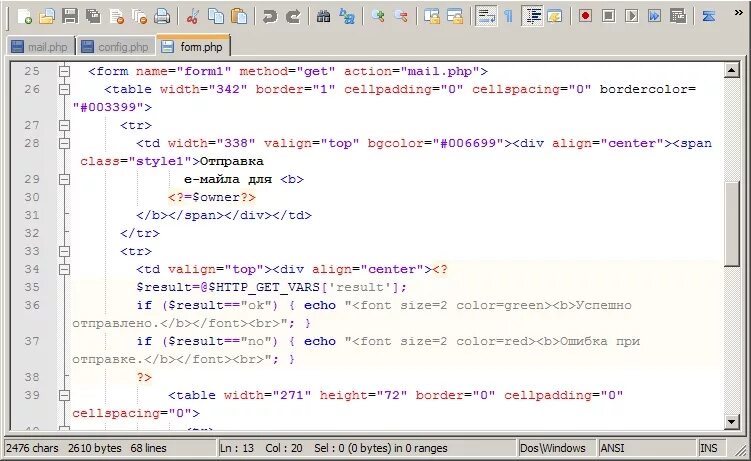
Task: Save all files using the stacked floppies icon
Action: 93,17
